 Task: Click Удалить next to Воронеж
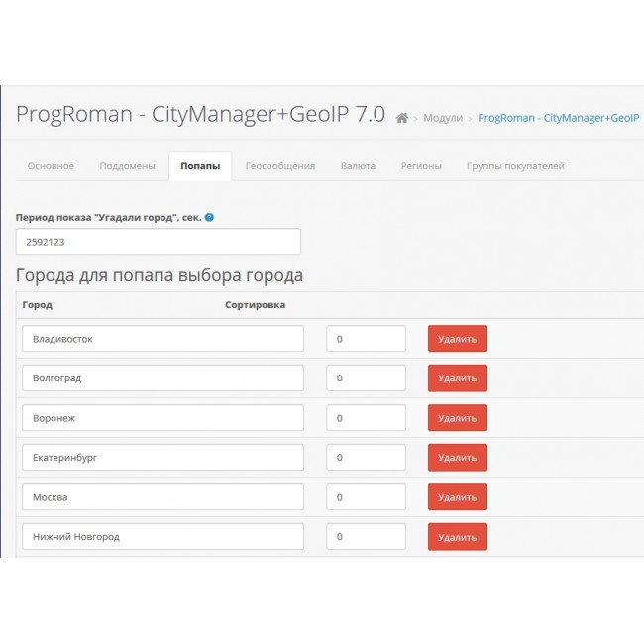click(457, 418)
